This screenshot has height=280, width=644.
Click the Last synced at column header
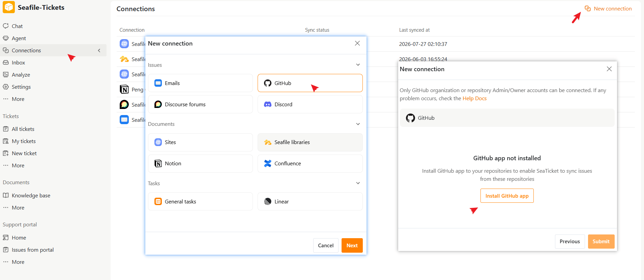[414, 30]
